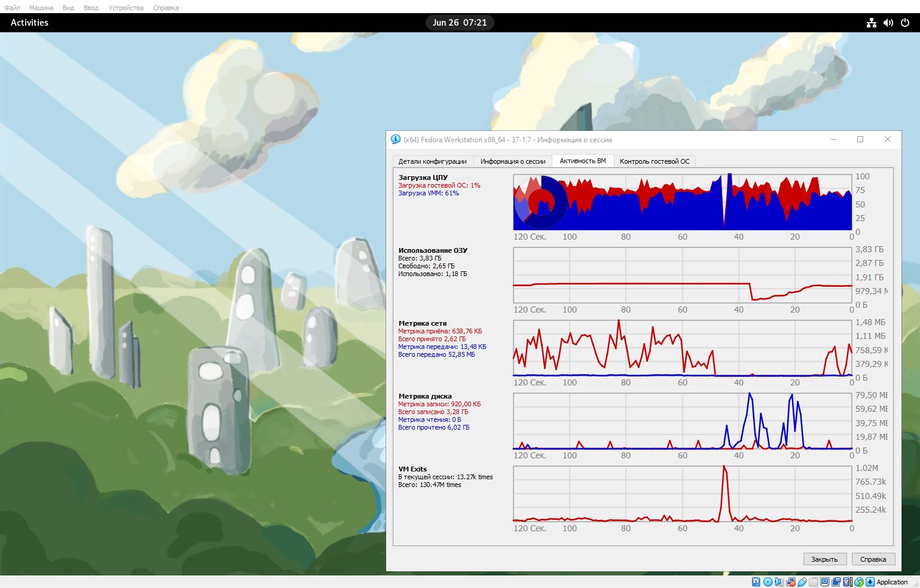Select the Контроль гостевой ОС tab
Image resolution: width=920 pixels, height=588 pixels.
tap(654, 161)
